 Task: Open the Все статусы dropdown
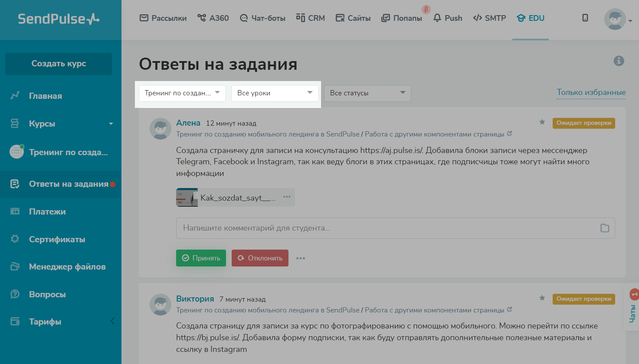(367, 93)
